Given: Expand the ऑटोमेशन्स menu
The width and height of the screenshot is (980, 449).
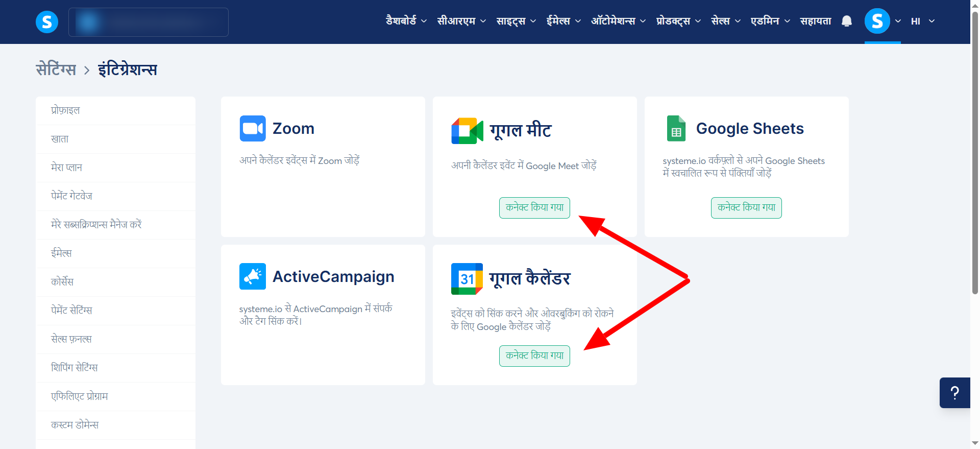Looking at the screenshot, I should [x=619, y=21].
